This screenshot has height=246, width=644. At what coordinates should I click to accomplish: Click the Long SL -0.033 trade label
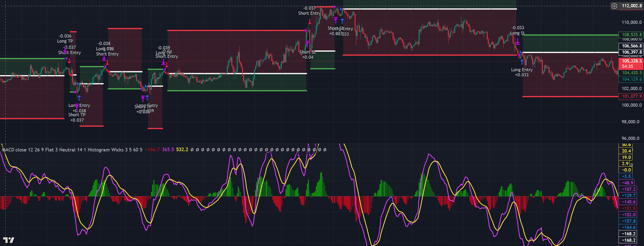[x=518, y=31]
